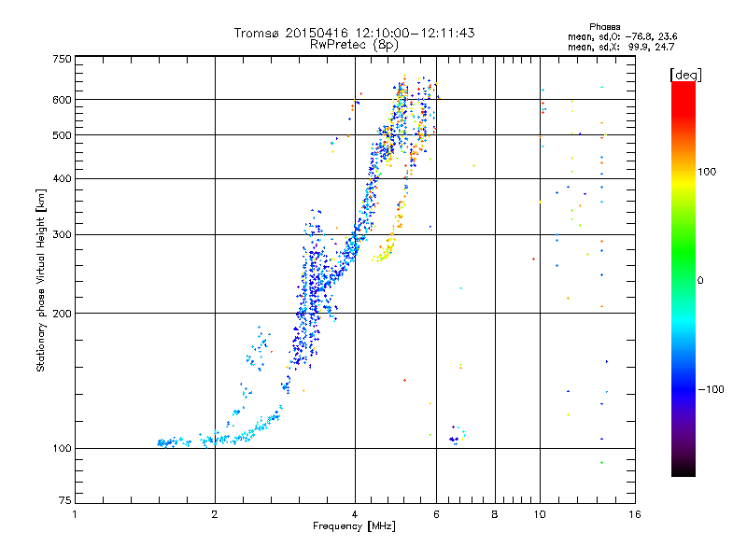Click the x-axis tick label '10'

click(540, 514)
